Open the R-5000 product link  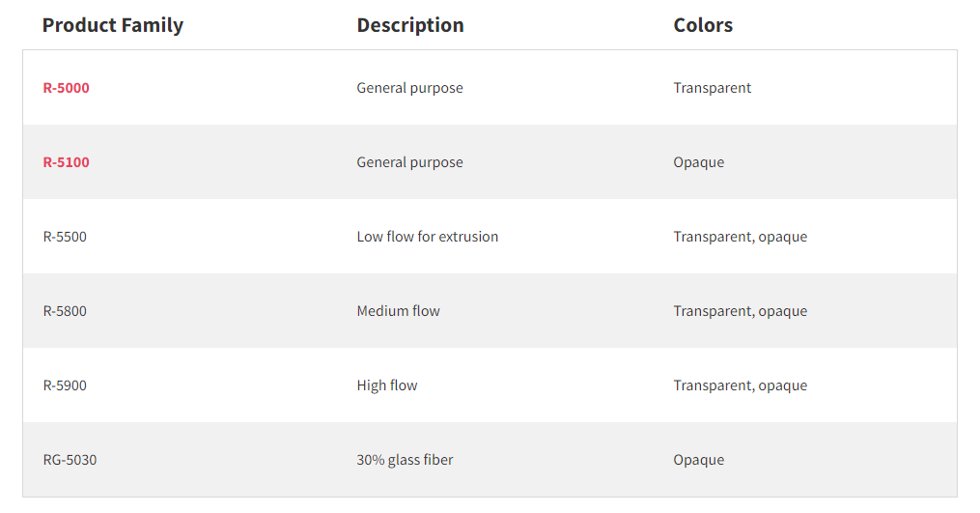pyautogui.click(x=67, y=88)
